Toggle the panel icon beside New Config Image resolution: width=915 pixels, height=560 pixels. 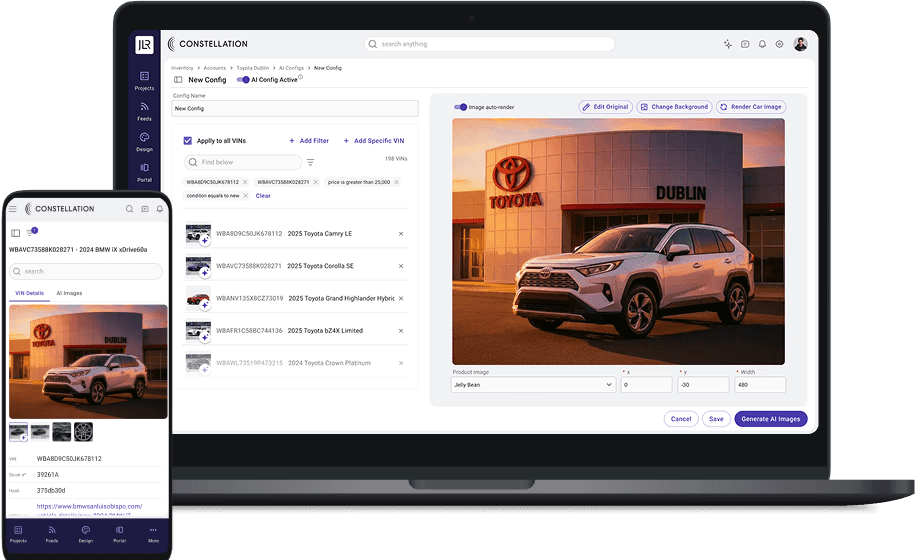[178, 80]
